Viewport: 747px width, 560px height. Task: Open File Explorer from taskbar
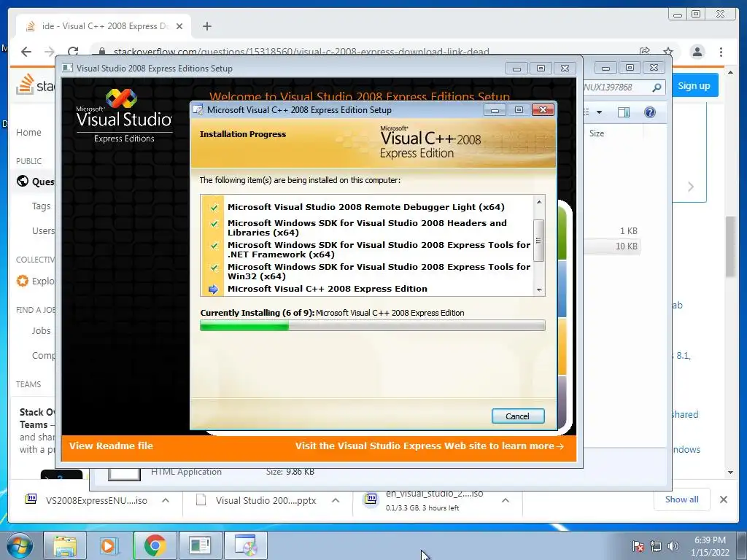point(65,545)
